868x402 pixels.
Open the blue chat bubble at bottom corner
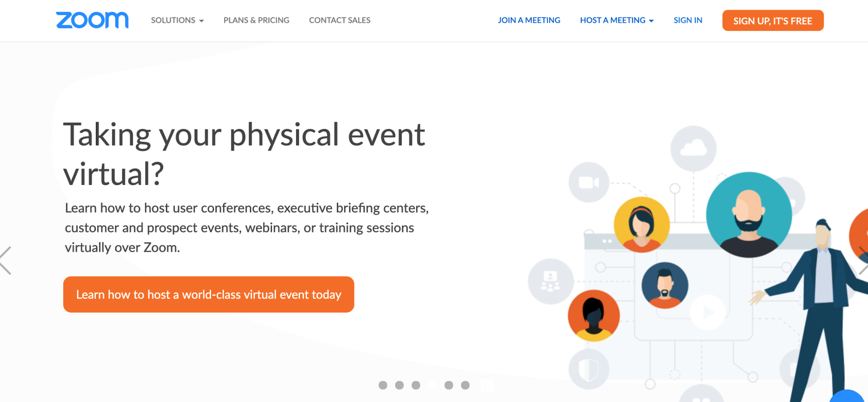point(848,396)
